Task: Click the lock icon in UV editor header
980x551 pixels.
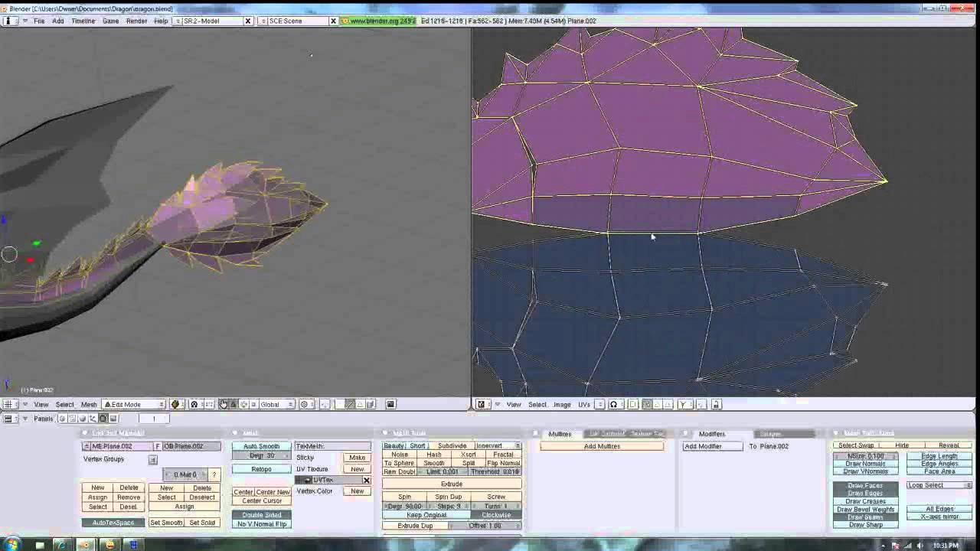Action: point(717,404)
